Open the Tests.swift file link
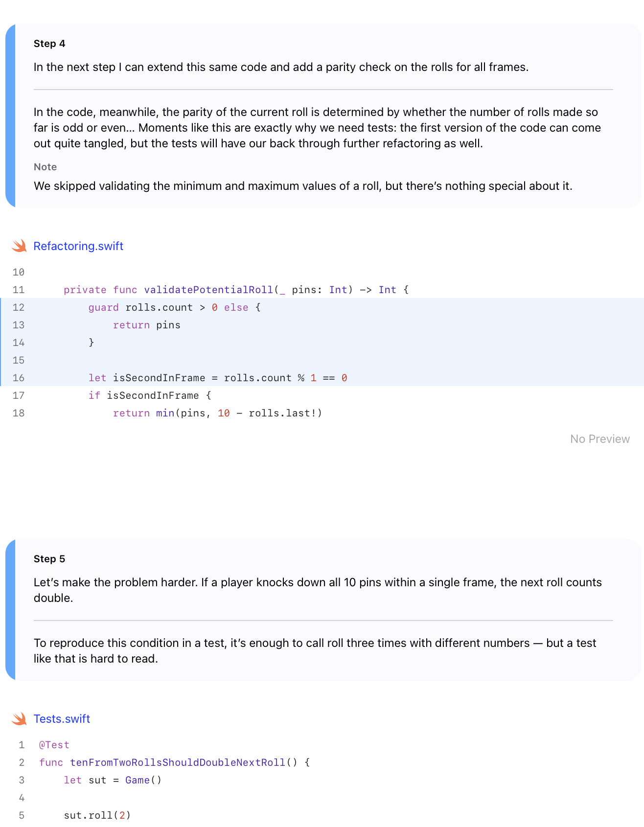644x827 pixels. coord(62,719)
